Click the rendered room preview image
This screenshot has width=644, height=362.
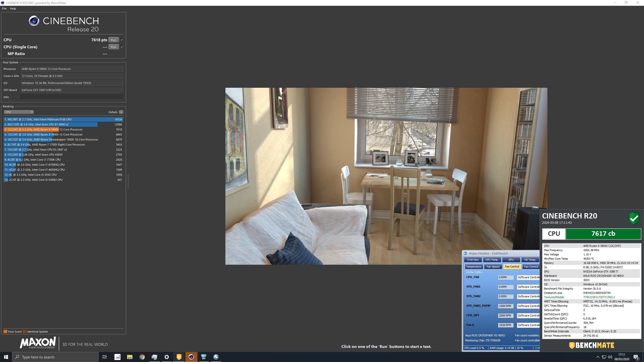[386, 176]
